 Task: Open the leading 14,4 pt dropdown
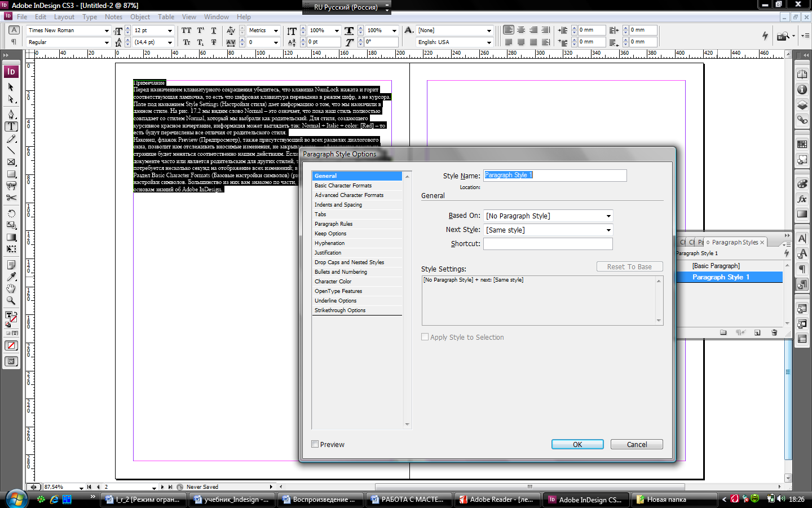[170, 42]
